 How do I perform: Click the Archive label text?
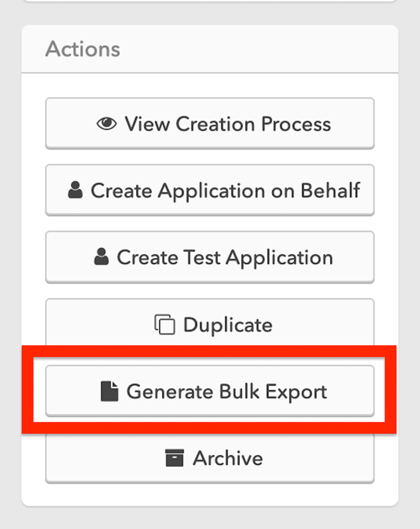click(x=228, y=458)
